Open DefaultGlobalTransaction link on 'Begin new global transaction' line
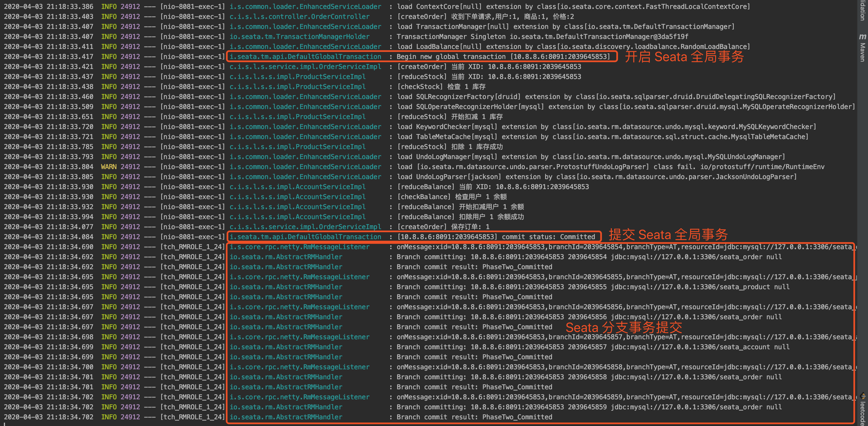The image size is (868, 426). pyautogui.click(x=305, y=57)
